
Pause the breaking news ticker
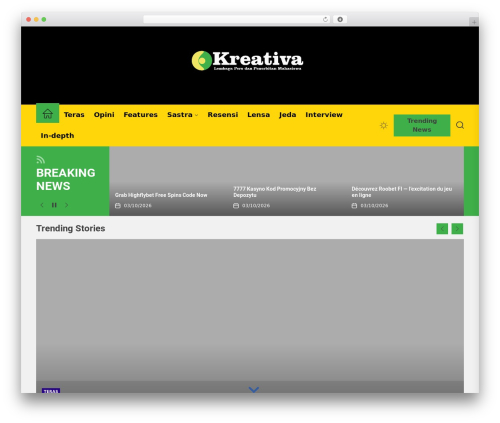coord(54,205)
